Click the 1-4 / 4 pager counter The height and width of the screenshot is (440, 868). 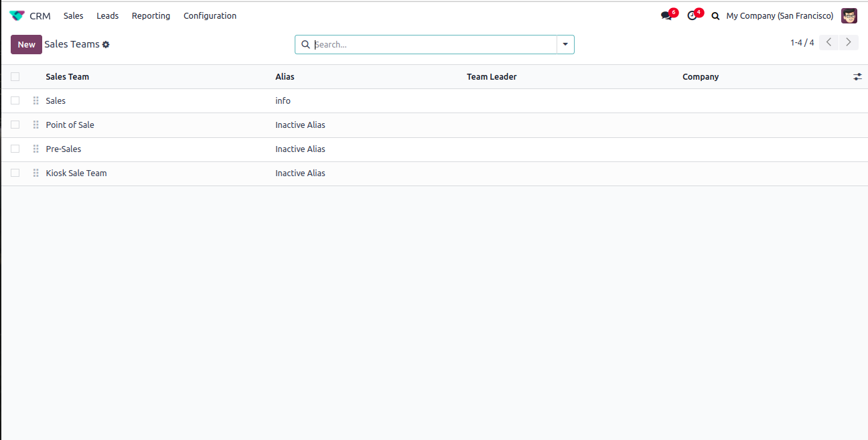tap(802, 43)
